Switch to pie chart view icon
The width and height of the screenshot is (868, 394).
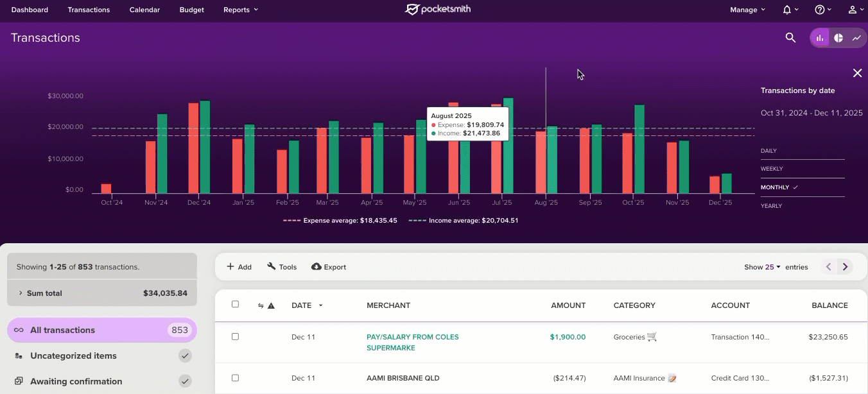pos(838,38)
